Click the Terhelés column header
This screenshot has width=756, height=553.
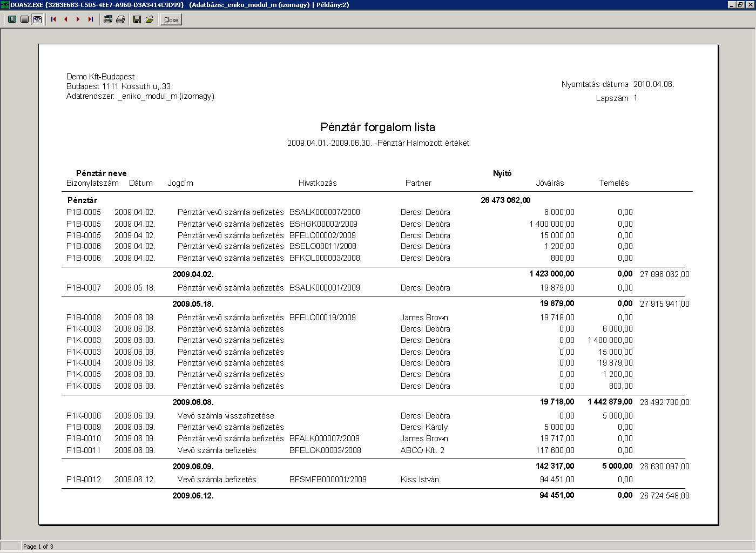(x=614, y=183)
